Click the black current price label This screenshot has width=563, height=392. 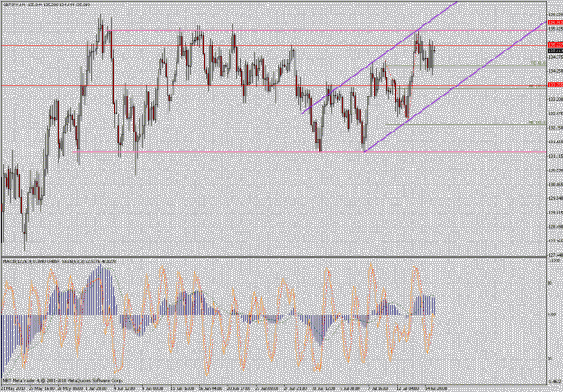[555, 50]
